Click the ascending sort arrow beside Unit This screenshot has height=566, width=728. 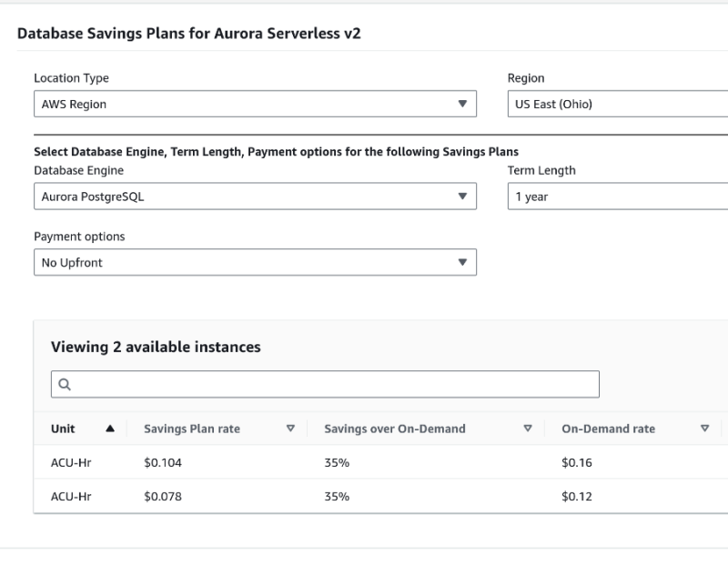coord(110,429)
